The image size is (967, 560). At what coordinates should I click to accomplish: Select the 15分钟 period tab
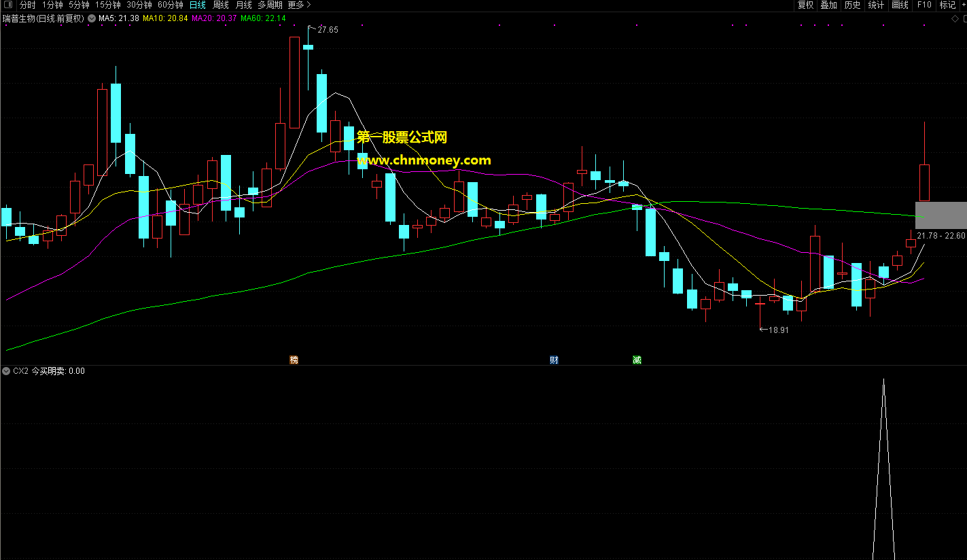click(108, 5)
